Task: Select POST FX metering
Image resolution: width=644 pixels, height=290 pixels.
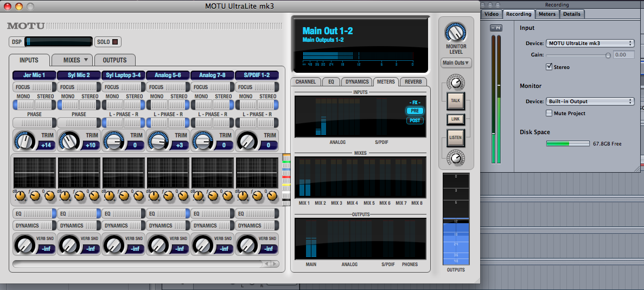Action: click(415, 121)
